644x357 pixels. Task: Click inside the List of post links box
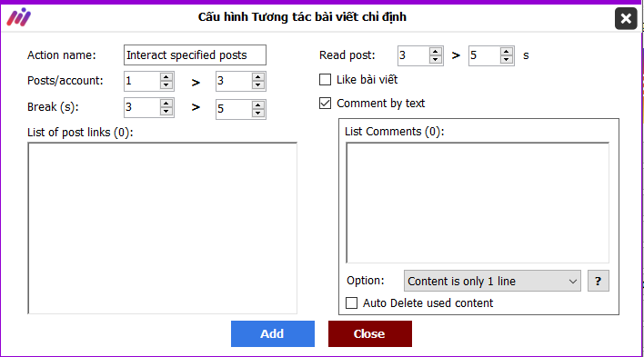(x=162, y=228)
